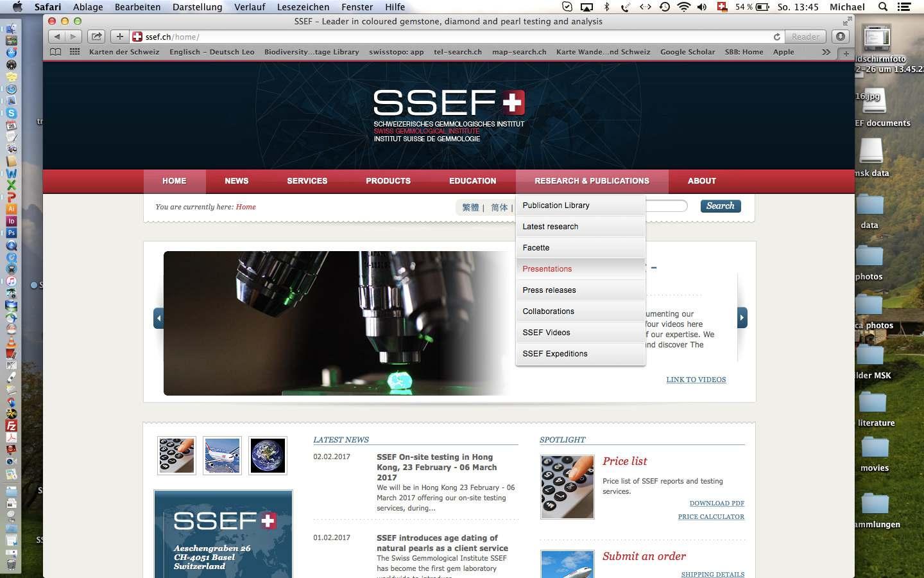Click the slideshow previous arrow
Image resolution: width=924 pixels, height=578 pixels.
coord(158,318)
